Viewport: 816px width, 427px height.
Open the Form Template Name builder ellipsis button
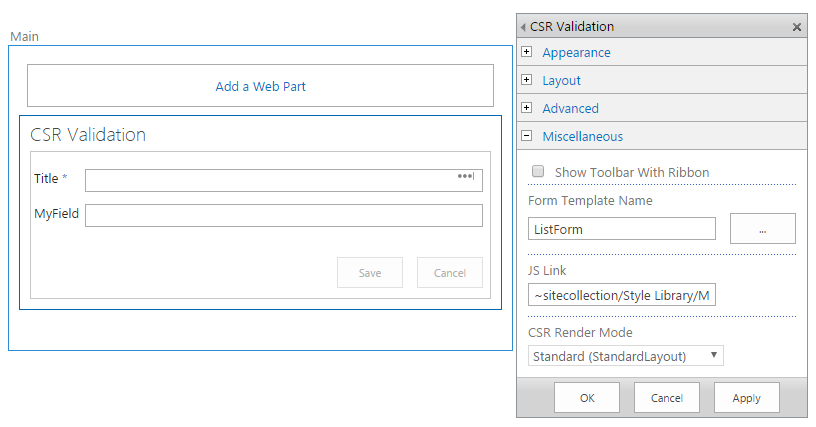[x=762, y=228]
